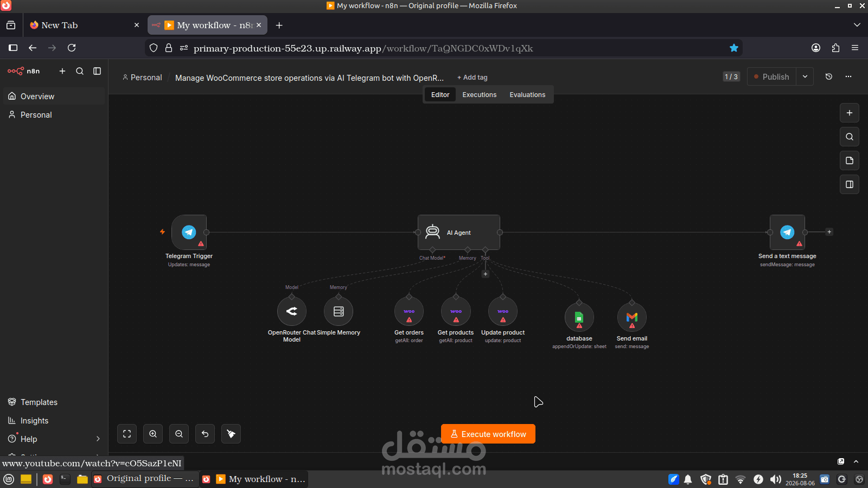Open the terminal from the taskbar

65,479
